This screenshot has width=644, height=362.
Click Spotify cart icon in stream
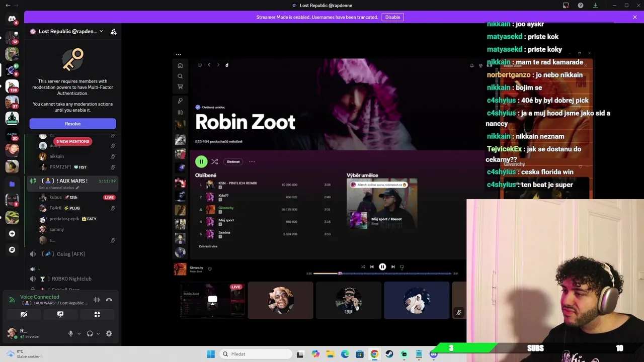pyautogui.click(x=180, y=86)
